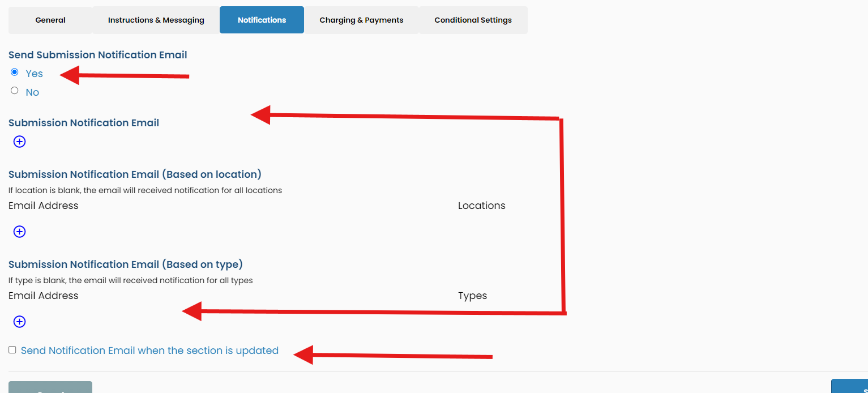The height and width of the screenshot is (393, 868).
Task: Click 'Submission Notification Email (Based on type)' heading
Action: [x=125, y=264]
